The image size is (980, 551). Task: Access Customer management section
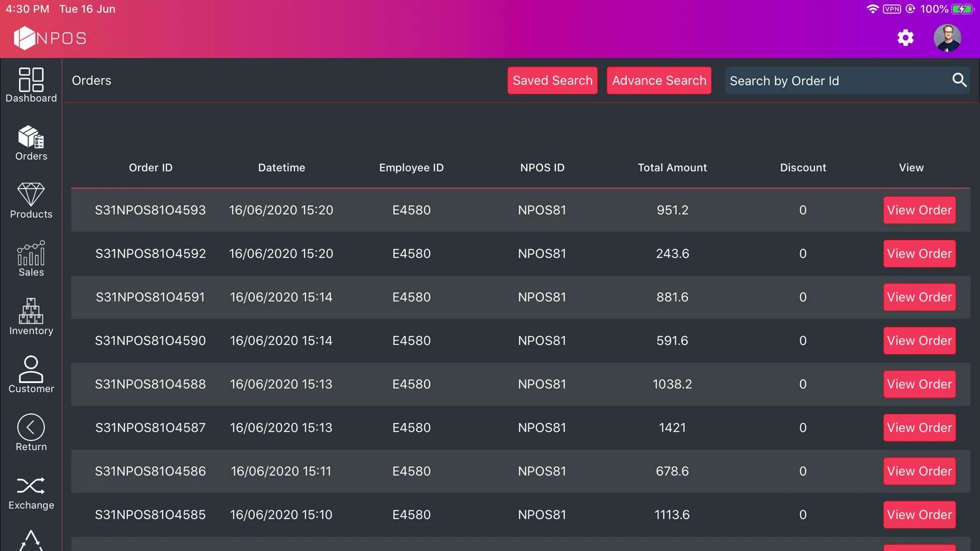[32, 374]
